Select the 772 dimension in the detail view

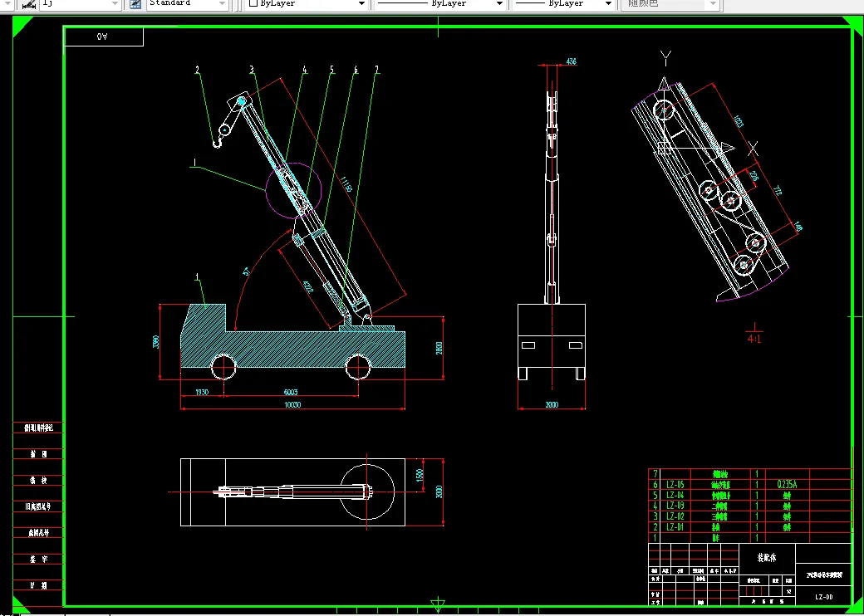(778, 191)
